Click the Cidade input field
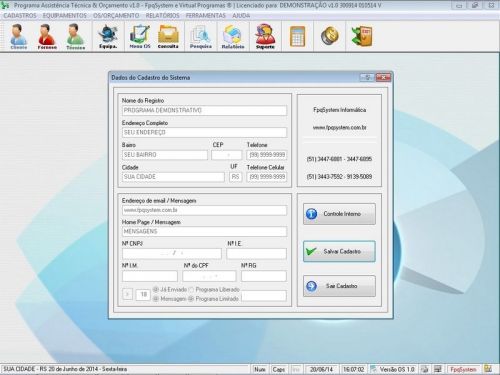This screenshot has width=500, height=375. 173,177
